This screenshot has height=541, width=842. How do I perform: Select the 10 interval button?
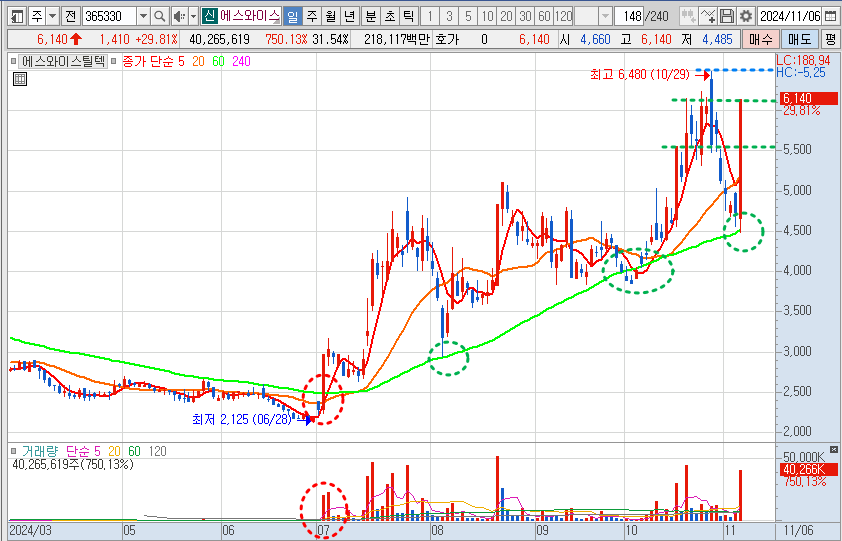(x=487, y=17)
